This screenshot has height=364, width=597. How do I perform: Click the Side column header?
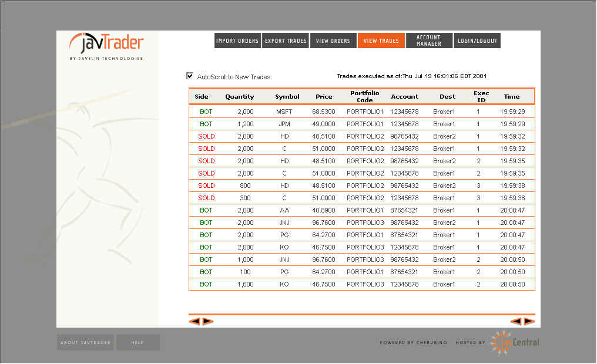(x=202, y=97)
